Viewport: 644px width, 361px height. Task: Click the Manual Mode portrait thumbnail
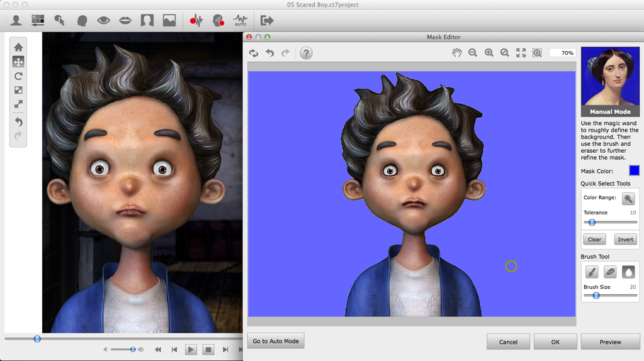[611, 82]
